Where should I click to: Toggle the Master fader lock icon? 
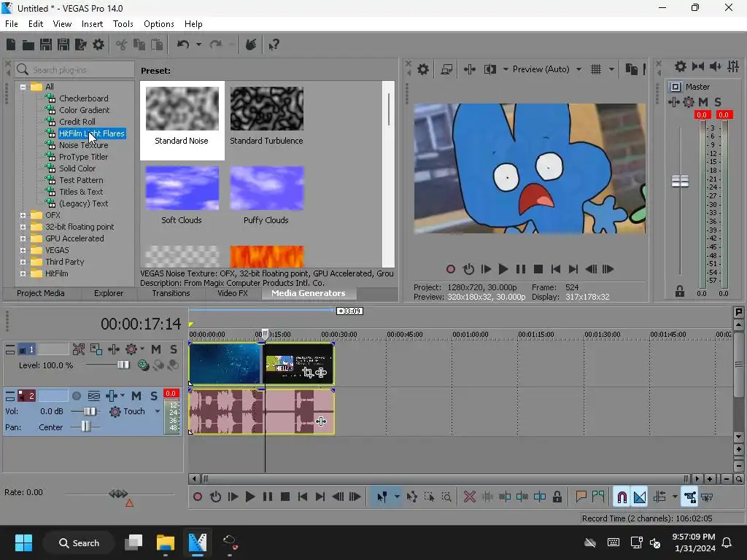click(680, 292)
